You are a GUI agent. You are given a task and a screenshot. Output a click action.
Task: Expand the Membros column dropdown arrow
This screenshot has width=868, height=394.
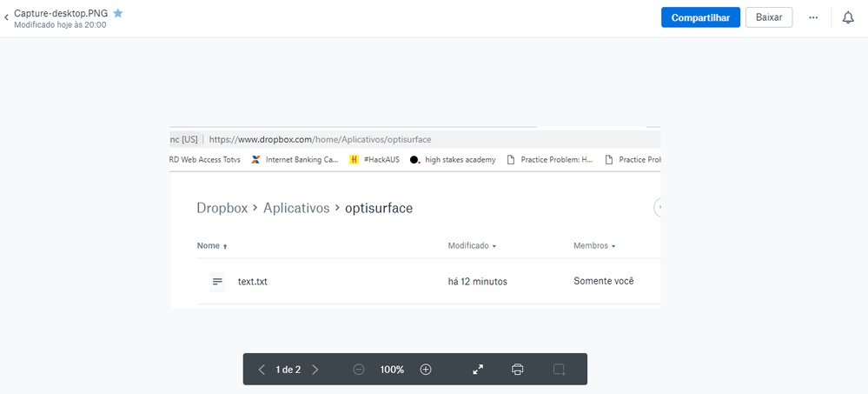click(x=613, y=247)
